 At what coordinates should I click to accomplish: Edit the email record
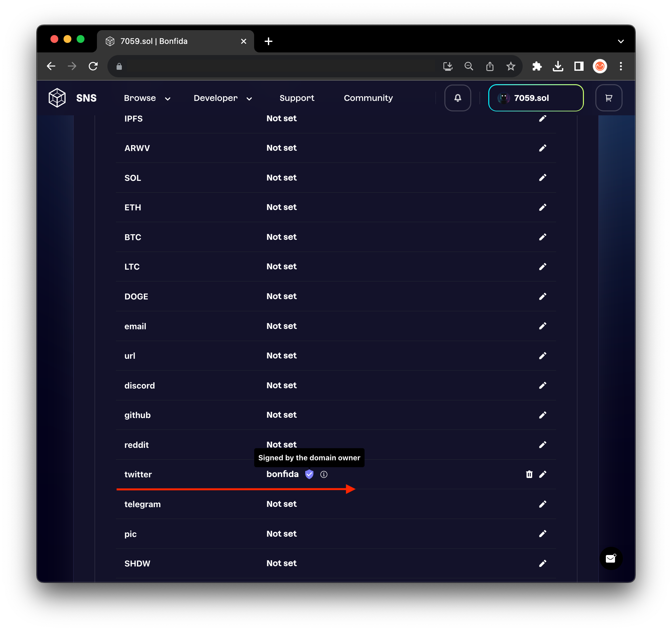click(543, 326)
